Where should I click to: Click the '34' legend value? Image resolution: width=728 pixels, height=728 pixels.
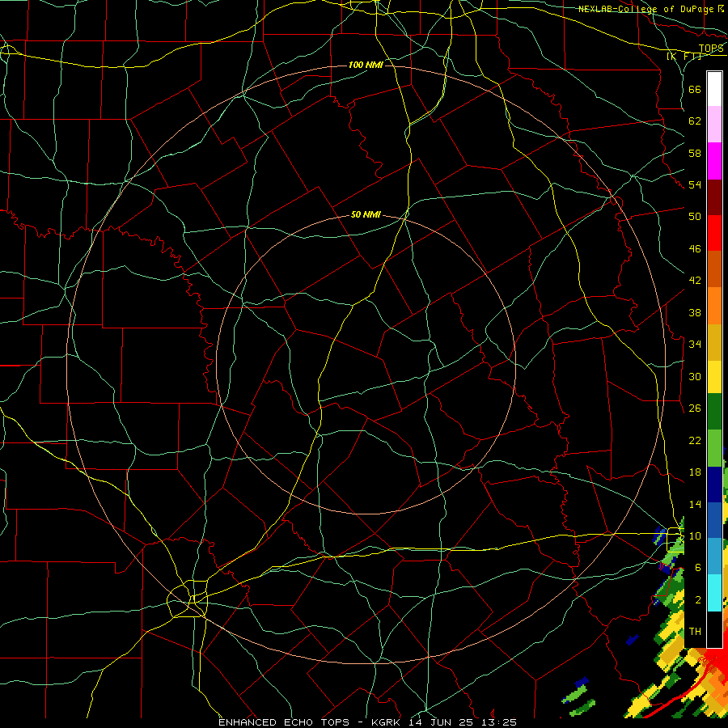pos(695,345)
